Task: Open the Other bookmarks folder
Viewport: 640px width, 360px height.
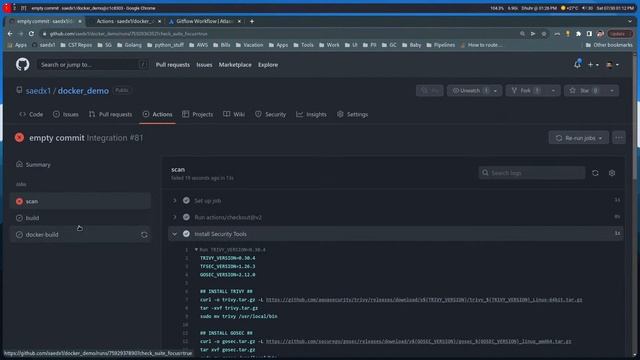Action: tap(609, 45)
